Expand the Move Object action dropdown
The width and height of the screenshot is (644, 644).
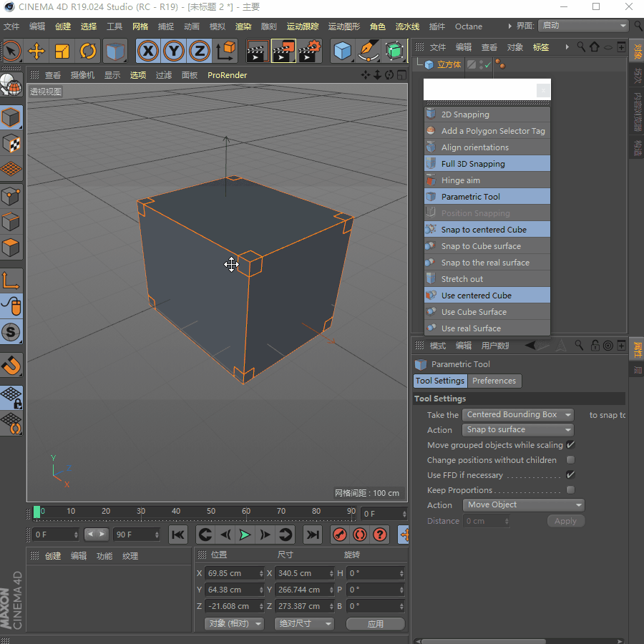pos(523,505)
